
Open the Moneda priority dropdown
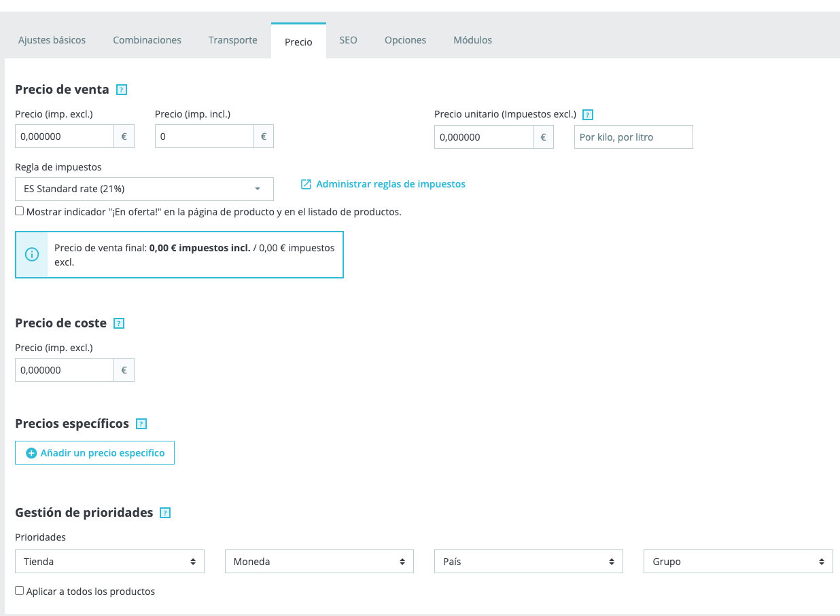[319, 562]
